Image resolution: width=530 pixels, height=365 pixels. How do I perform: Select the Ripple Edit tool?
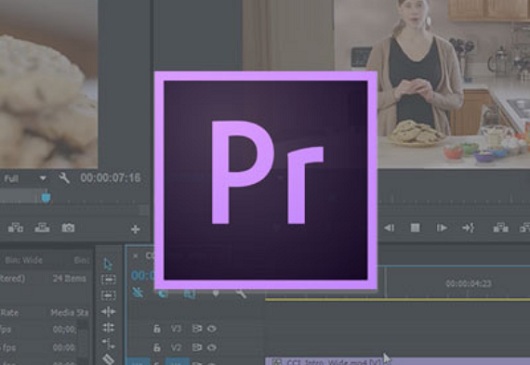click(x=108, y=312)
